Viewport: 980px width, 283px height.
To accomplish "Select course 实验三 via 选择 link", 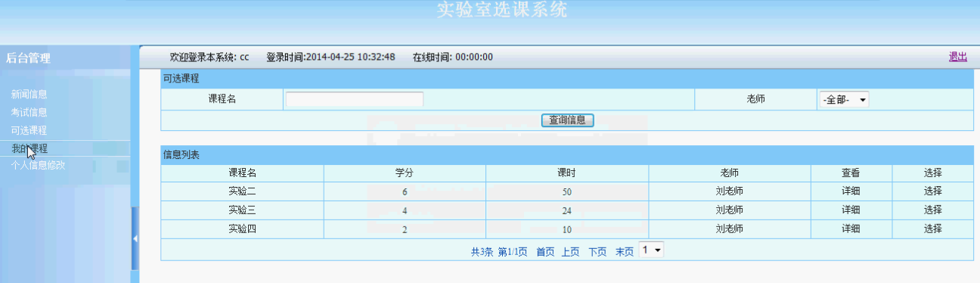I will [932, 210].
